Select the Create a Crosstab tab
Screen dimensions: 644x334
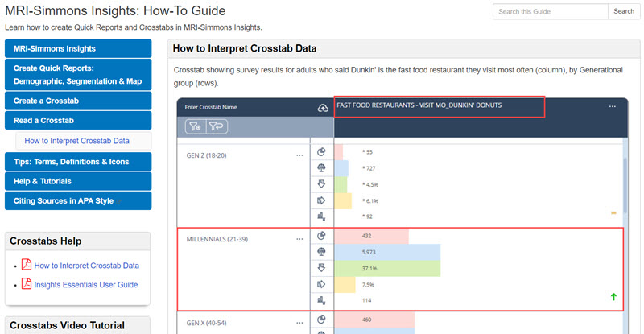78,101
